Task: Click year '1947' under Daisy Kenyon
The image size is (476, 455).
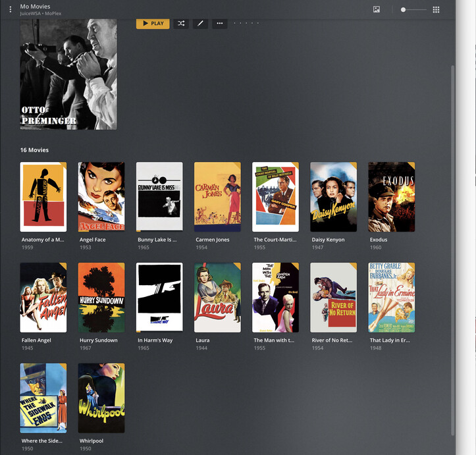Action: tap(317, 248)
